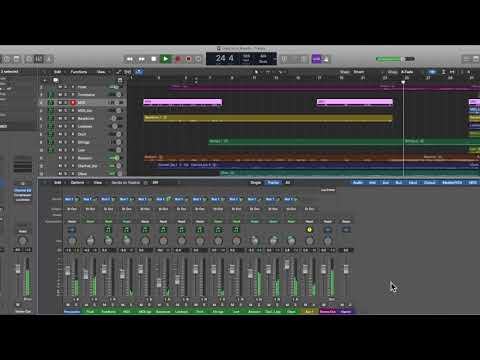Select the Stereo Out channel name label
This screenshot has width=480, height=360.
(x=328, y=312)
